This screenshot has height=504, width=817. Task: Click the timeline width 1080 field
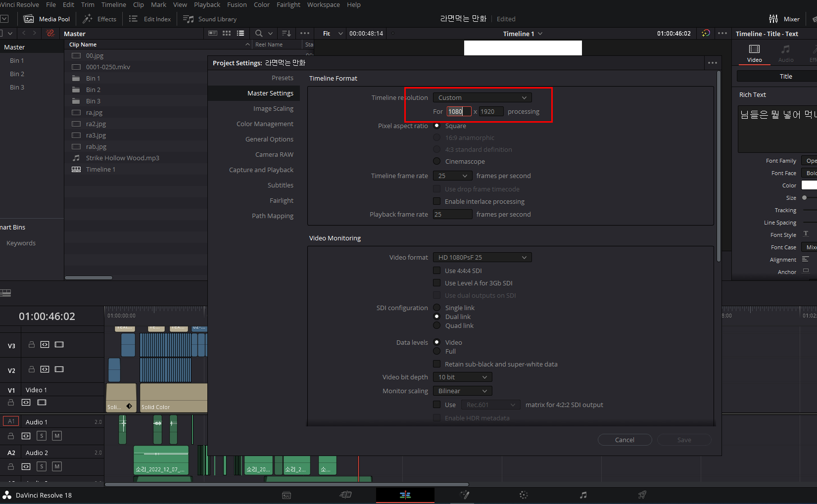coord(459,111)
